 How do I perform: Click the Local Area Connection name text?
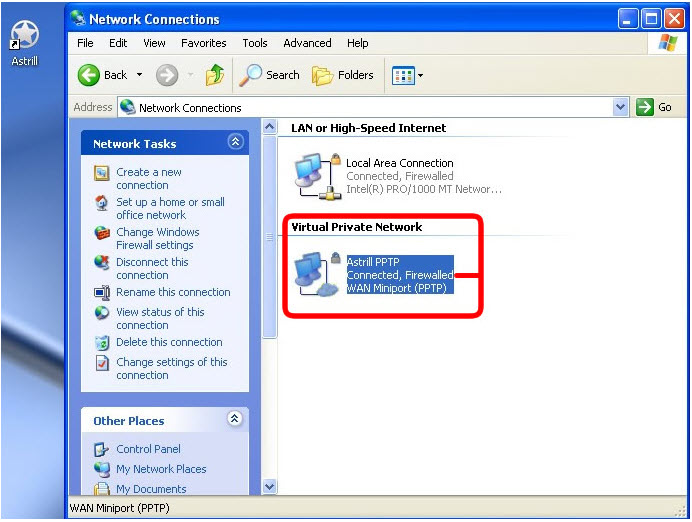[x=399, y=163]
